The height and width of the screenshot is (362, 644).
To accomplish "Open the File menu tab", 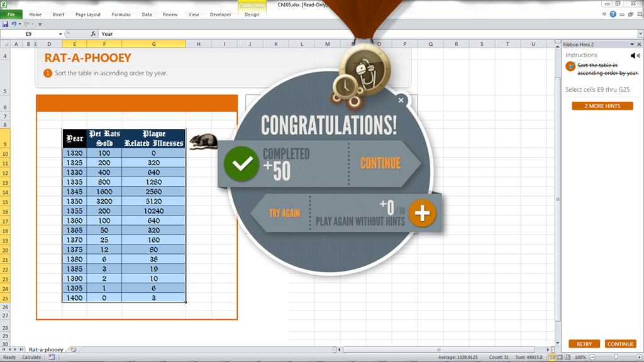I will (11, 14).
